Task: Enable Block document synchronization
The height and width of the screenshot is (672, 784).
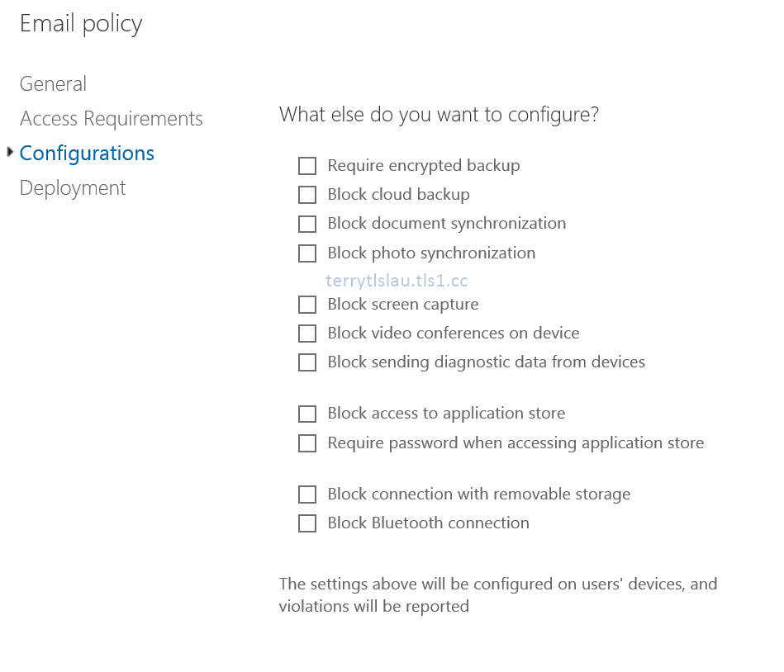Action: click(307, 224)
